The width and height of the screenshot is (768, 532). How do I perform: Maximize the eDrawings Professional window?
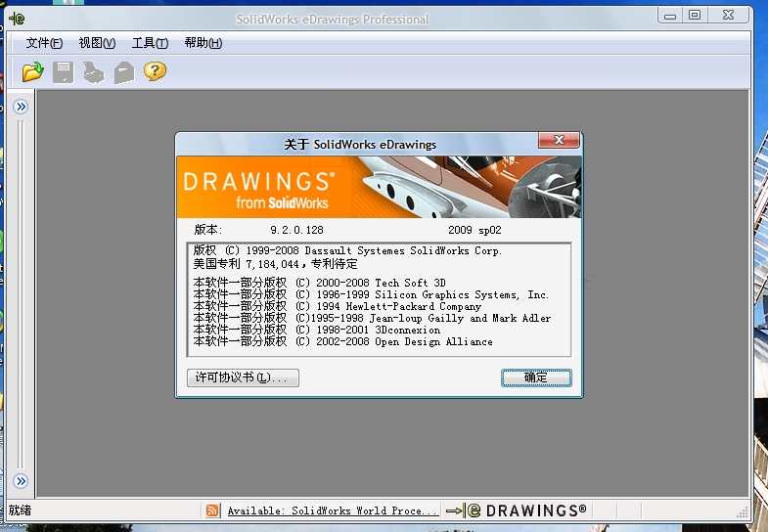tap(695, 16)
